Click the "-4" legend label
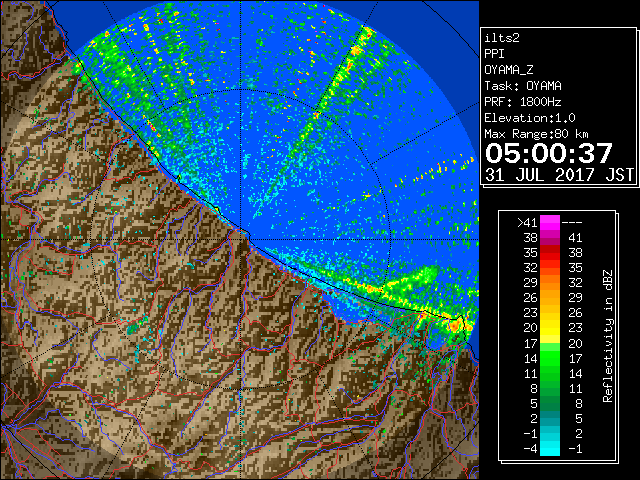Image resolution: width=640 pixels, height=480 pixels. pos(530,449)
